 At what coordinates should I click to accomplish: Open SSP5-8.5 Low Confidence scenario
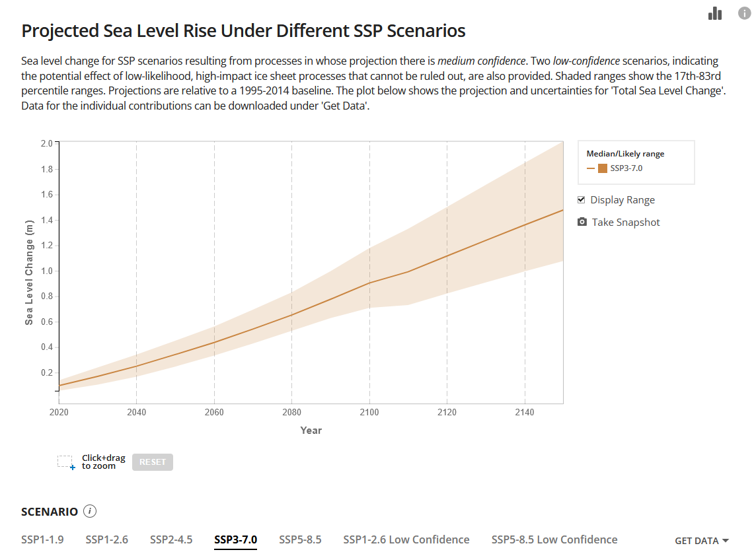coord(554,539)
